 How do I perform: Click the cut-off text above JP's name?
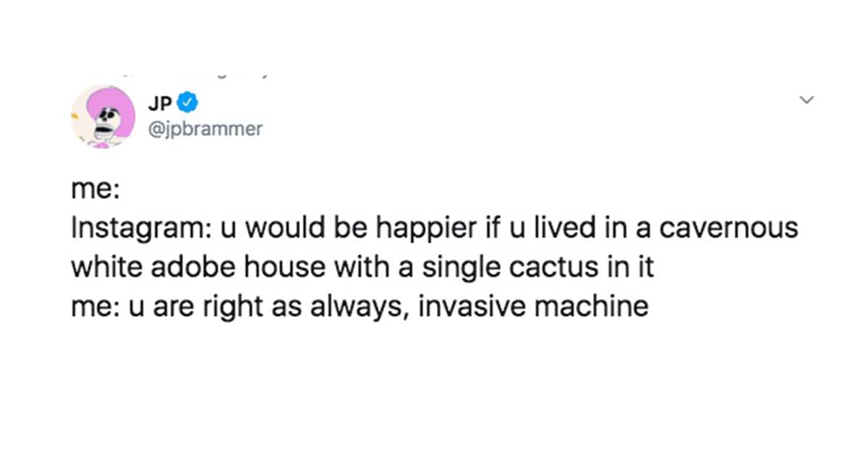[x=195, y=74]
